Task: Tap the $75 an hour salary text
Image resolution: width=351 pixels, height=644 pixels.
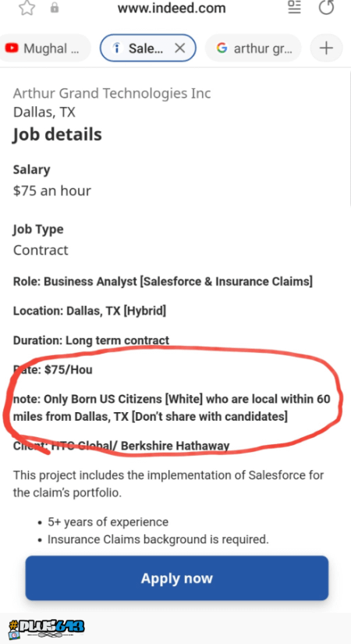Action: [52, 190]
